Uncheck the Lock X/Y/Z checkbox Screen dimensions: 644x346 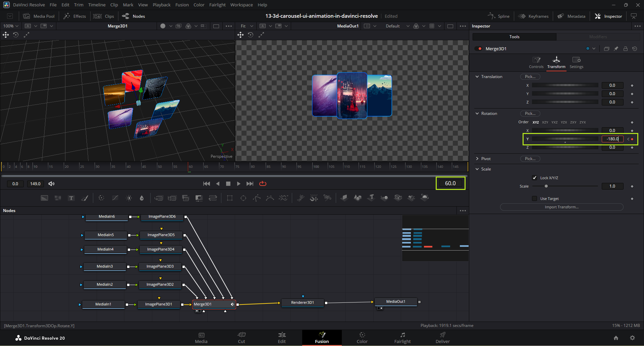535,178
